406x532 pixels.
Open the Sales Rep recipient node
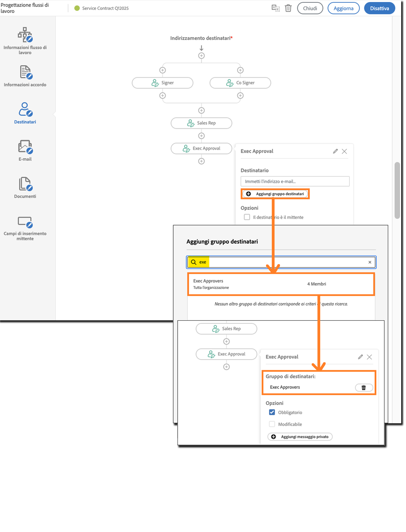tap(201, 123)
